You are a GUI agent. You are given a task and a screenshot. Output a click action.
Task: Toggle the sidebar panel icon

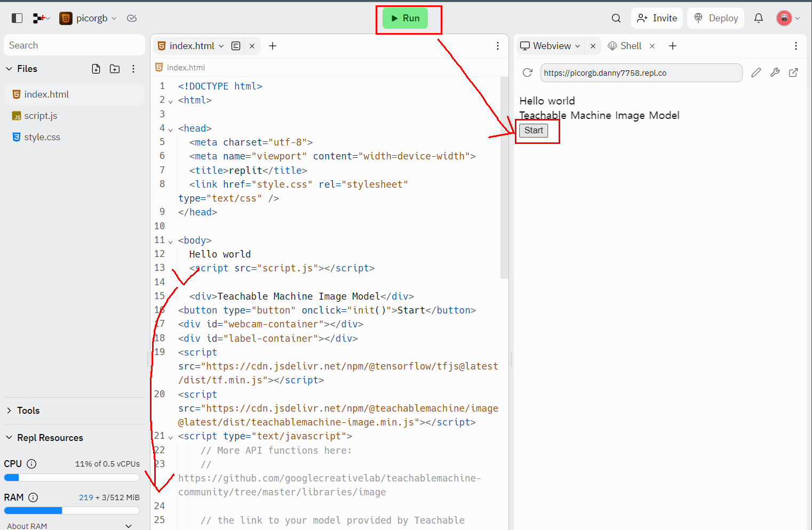[x=17, y=18]
